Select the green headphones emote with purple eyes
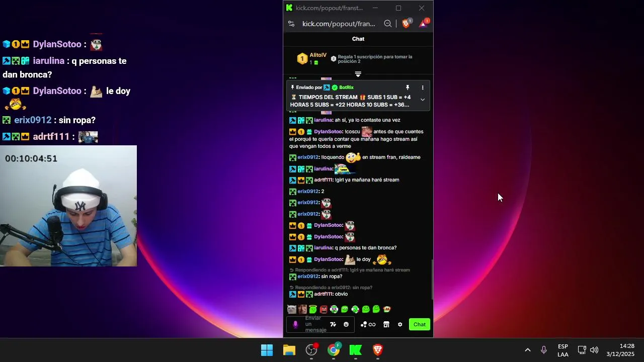 (x=334, y=309)
